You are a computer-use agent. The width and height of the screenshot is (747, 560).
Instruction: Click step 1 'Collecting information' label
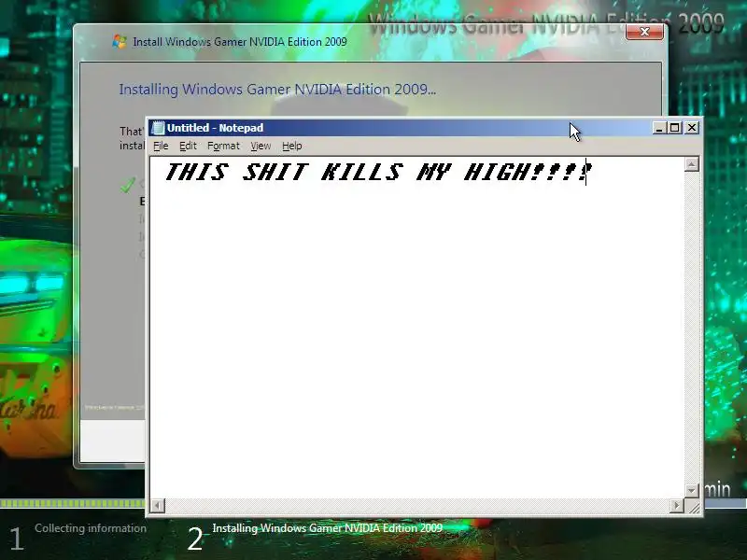[91, 528]
